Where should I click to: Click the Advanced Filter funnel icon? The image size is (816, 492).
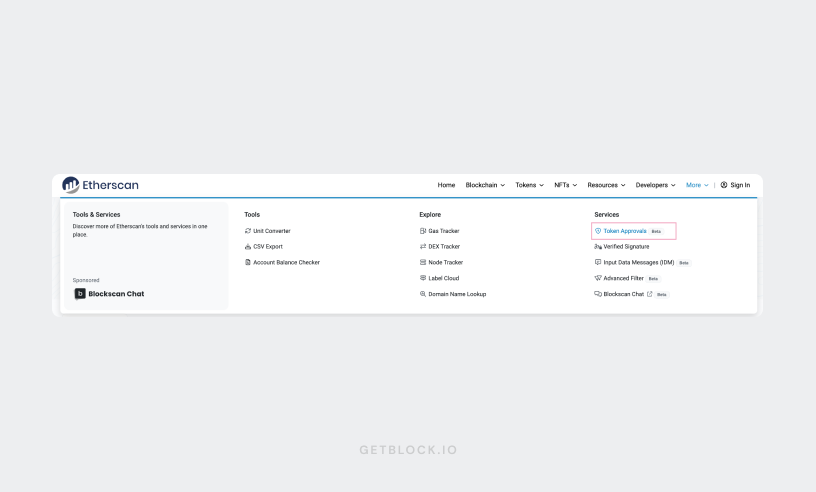click(x=598, y=278)
